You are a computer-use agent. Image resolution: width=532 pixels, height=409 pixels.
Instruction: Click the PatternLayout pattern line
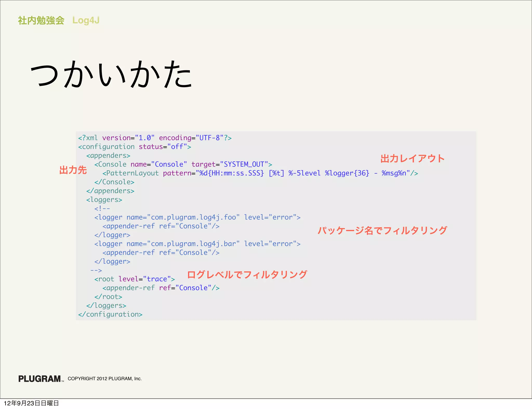pos(260,173)
